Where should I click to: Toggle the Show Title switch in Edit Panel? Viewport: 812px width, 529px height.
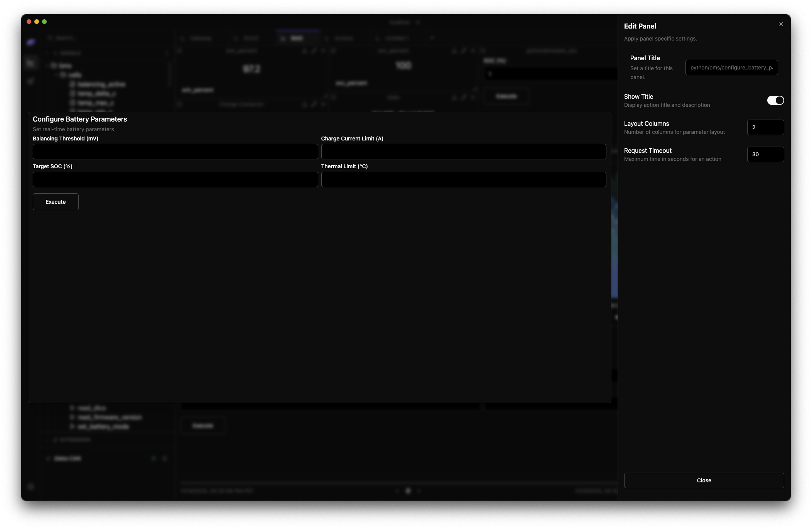(776, 100)
